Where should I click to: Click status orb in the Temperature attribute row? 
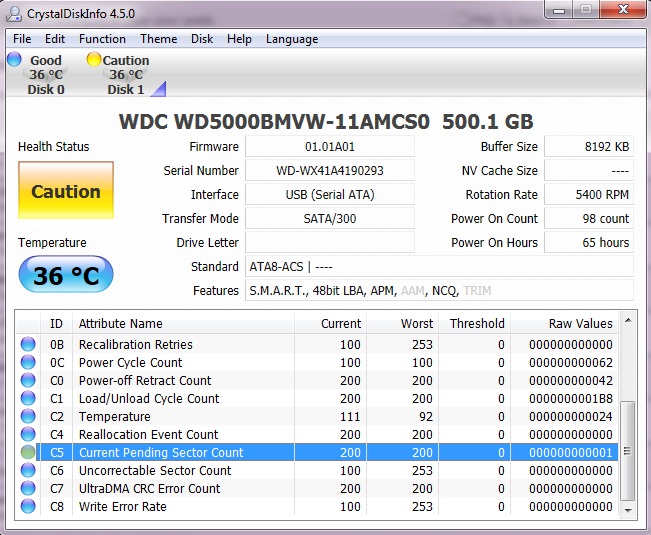click(x=28, y=417)
